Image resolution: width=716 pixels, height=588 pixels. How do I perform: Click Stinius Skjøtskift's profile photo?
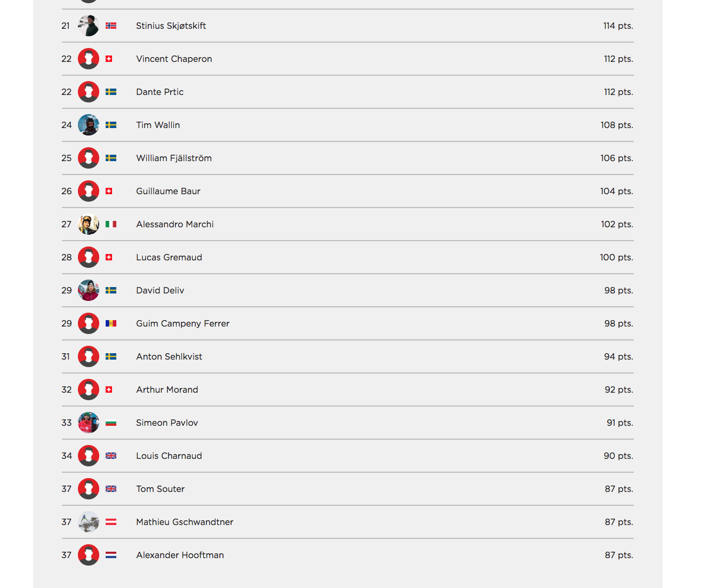click(89, 26)
